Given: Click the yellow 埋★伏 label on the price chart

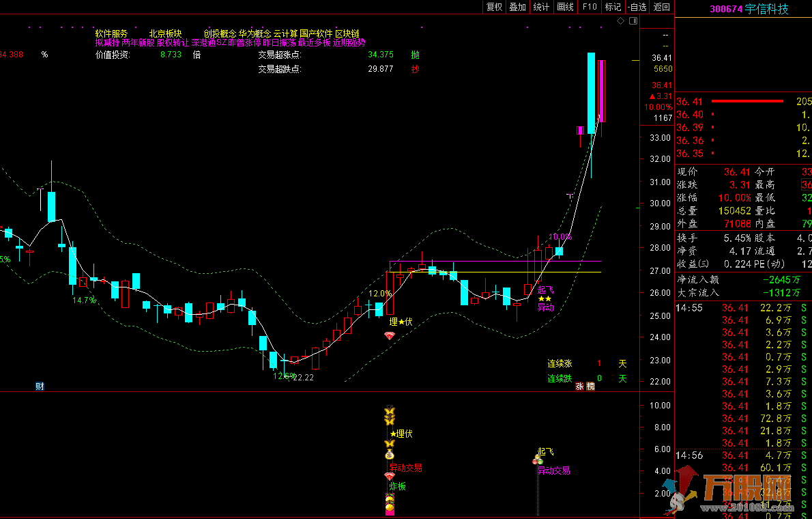Looking at the screenshot, I should click(x=401, y=322).
